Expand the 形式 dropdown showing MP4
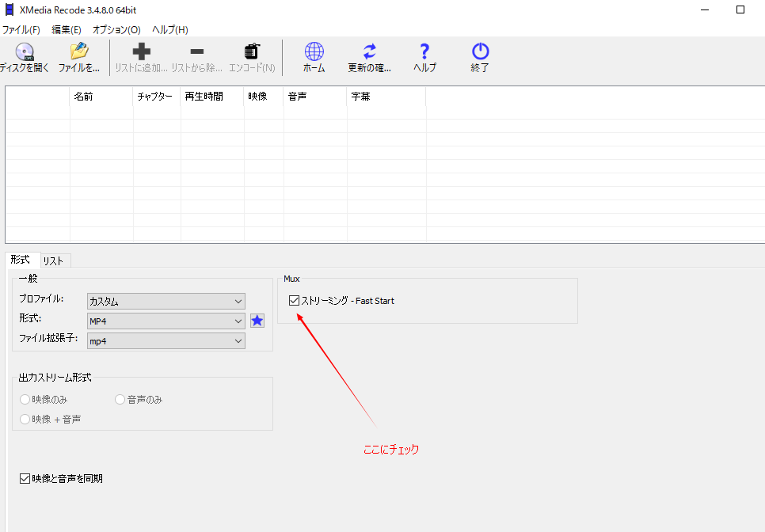The image size is (765, 532). (x=166, y=321)
